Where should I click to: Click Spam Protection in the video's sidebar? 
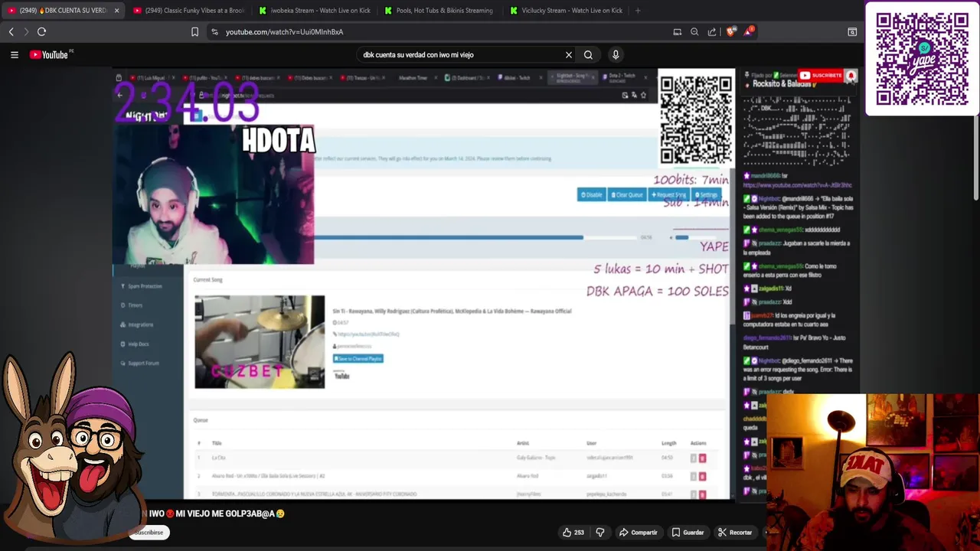[x=145, y=286]
